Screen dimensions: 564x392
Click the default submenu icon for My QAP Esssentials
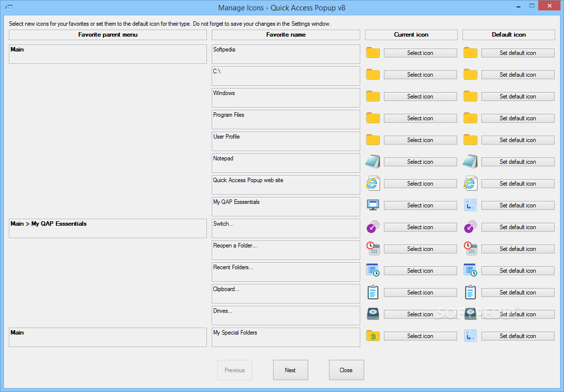pyautogui.click(x=470, y=205)
